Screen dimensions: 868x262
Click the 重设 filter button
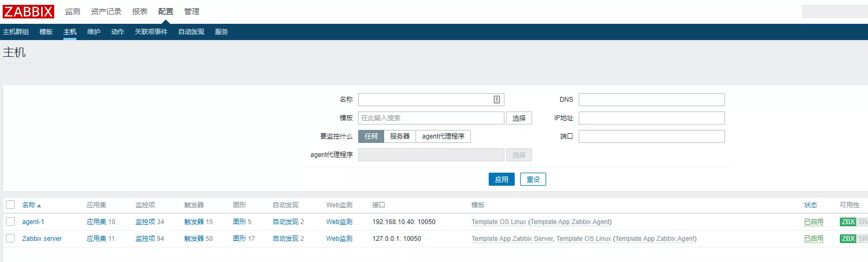tap(533, 179)
